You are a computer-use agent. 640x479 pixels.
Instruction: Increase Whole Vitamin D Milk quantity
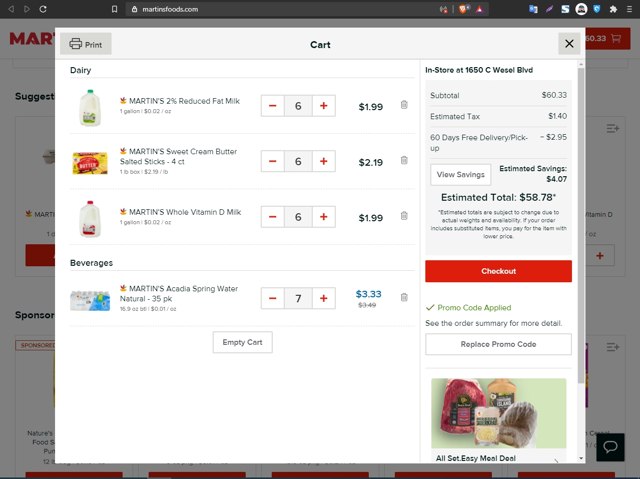coord(324,217)
